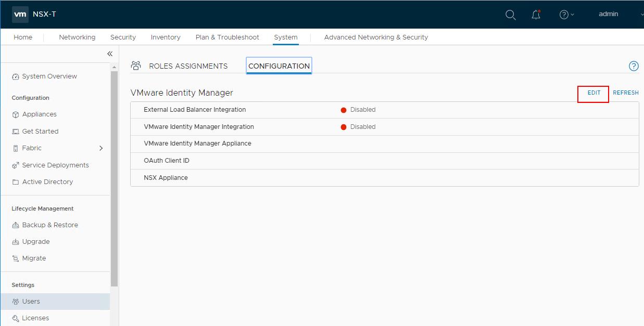Click the Active Directory folder icon
The width and height of the screenshot is (644, 326).
tap(16, 182)
